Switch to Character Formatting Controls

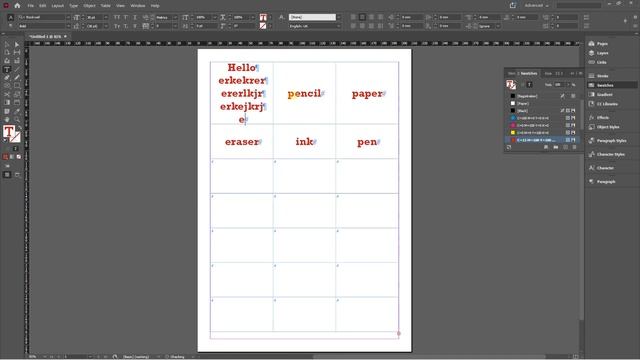[11, 17]
